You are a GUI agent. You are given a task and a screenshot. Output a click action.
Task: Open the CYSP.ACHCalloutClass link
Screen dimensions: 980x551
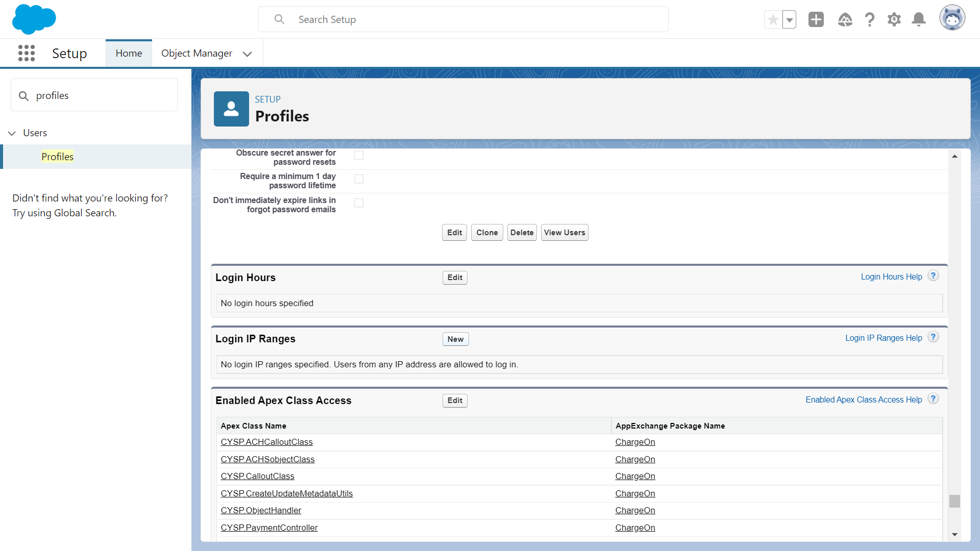tap(266, 442)
